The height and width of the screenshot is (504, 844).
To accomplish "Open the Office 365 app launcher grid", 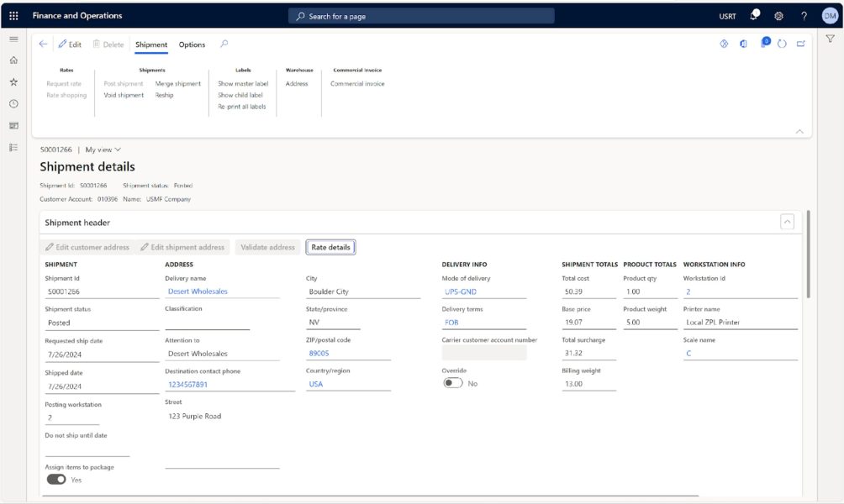I will pyautogui.click(x=12, y=15).
